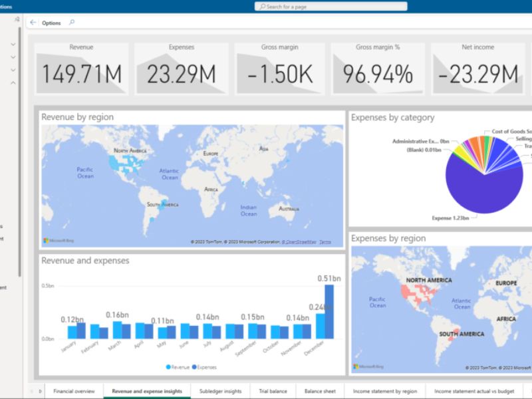This screenshot has width=532, height=399.
Task: Click the previous-tab arrow in the bottom tab strip
Action: [31, 390]
